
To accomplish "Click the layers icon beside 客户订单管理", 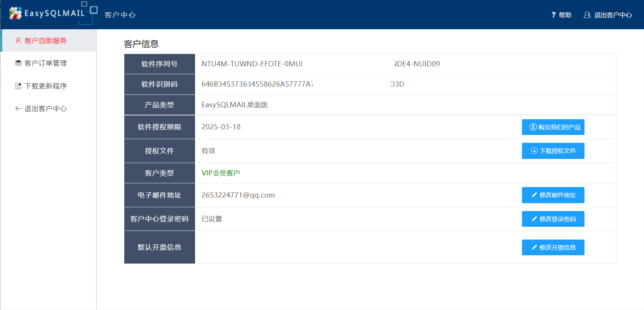I will (18, 63).
